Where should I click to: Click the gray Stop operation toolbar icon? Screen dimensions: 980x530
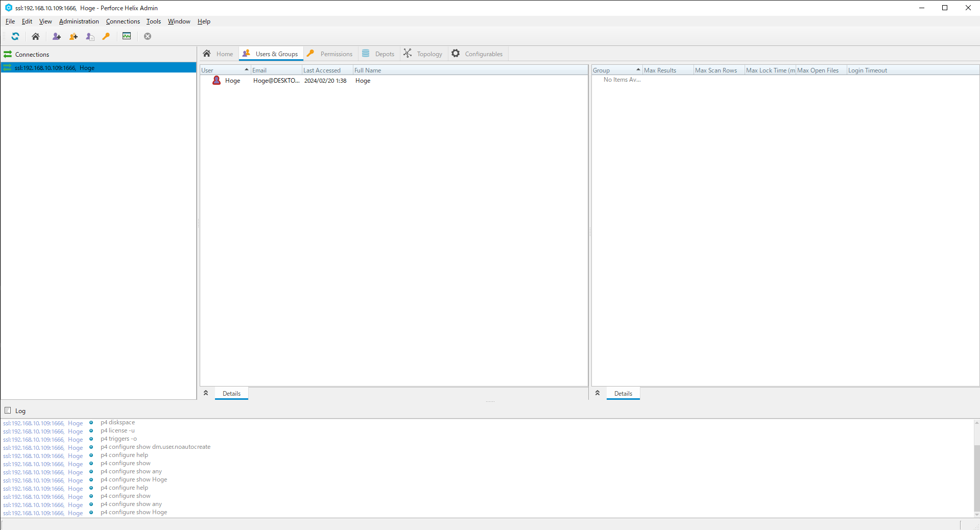[148, 36]
